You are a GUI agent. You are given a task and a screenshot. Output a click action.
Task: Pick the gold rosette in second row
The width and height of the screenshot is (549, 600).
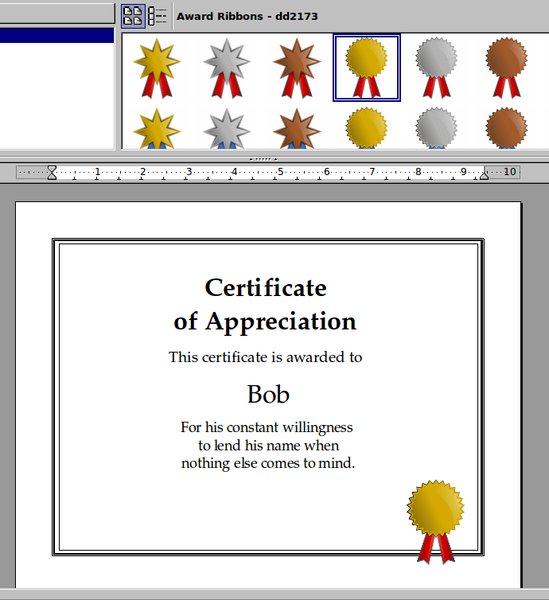pyautogui.click(x=367, y=128)
